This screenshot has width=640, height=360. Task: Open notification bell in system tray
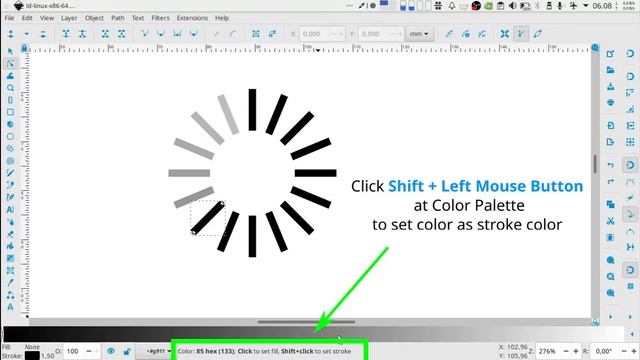click(452, 6)
